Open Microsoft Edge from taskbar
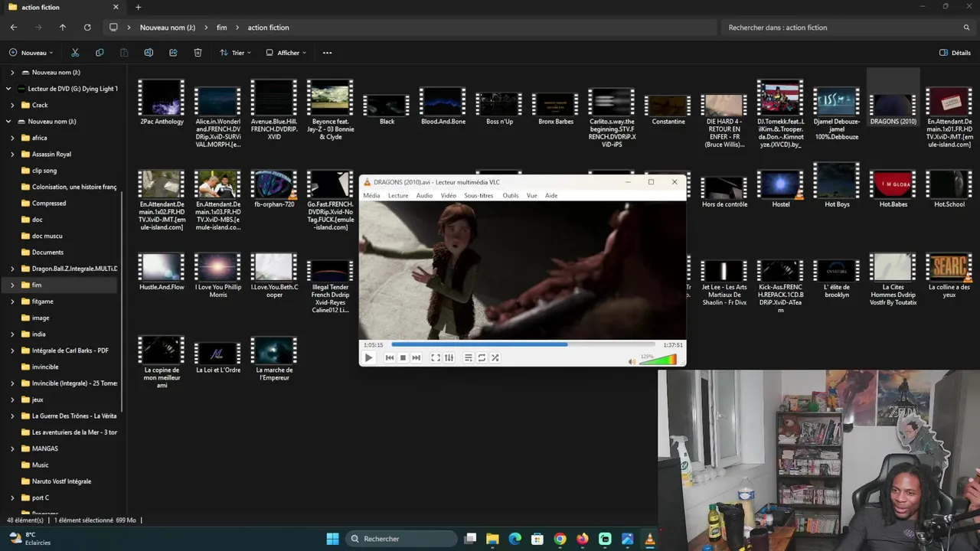980x551 pixels. (515, 539)
